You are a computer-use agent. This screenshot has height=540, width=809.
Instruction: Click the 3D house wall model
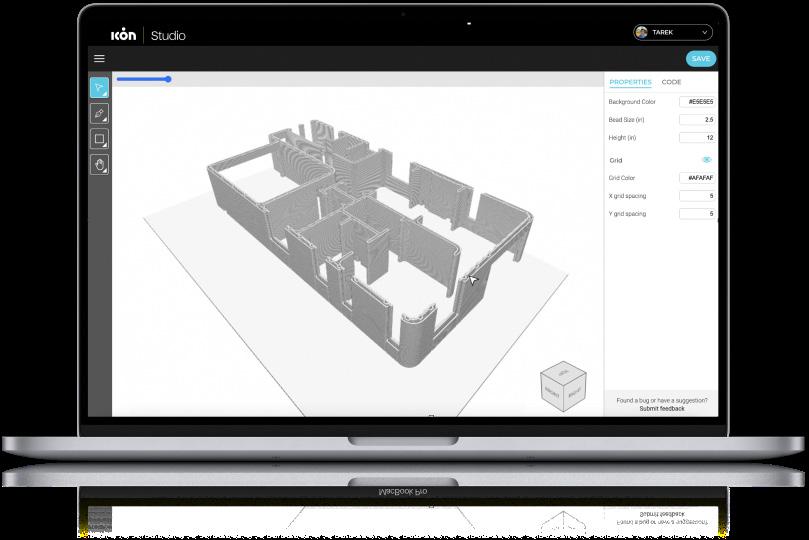point(369,242)
